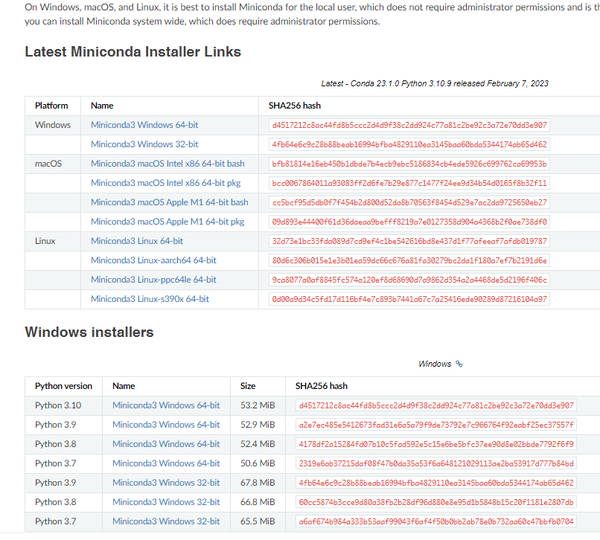
Task: Open Miniconda3 Windows 32-bit link in Latest Installer table
Action: 144,144
